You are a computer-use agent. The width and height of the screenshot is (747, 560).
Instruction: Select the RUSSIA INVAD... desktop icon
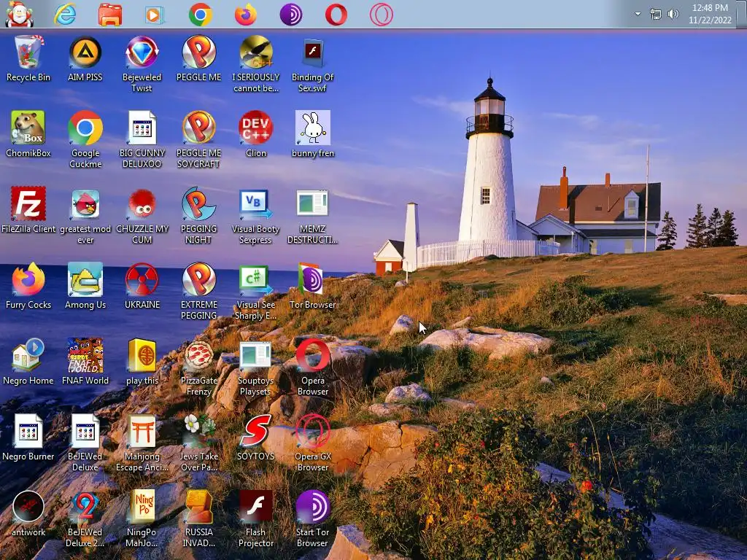pos(198,518)
